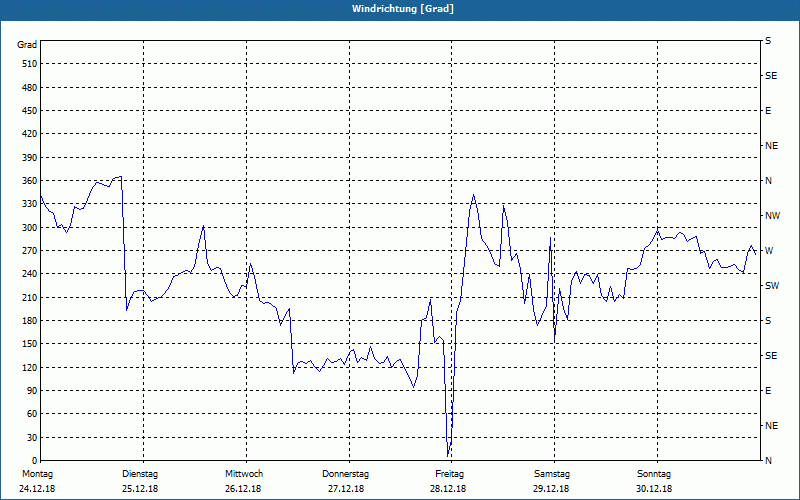Pick the "Donnerstag" day label
The height and width of the screenshot is (500, 800).
point(345,474)
